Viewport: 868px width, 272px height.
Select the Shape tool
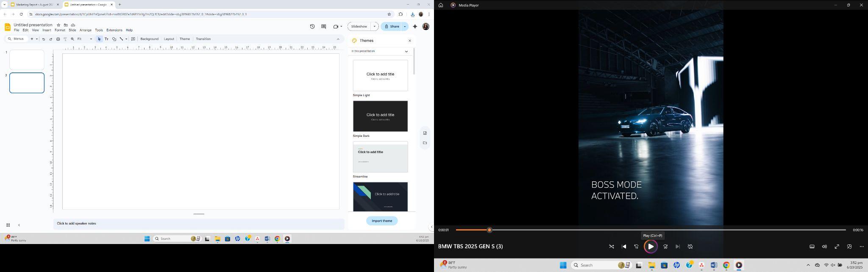point(114,39)
